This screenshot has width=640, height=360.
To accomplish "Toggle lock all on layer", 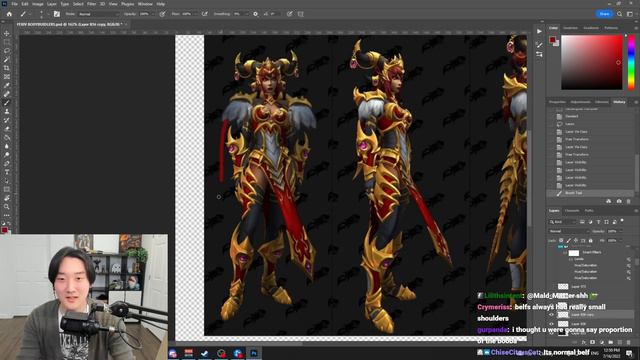I will click(590, 241).
